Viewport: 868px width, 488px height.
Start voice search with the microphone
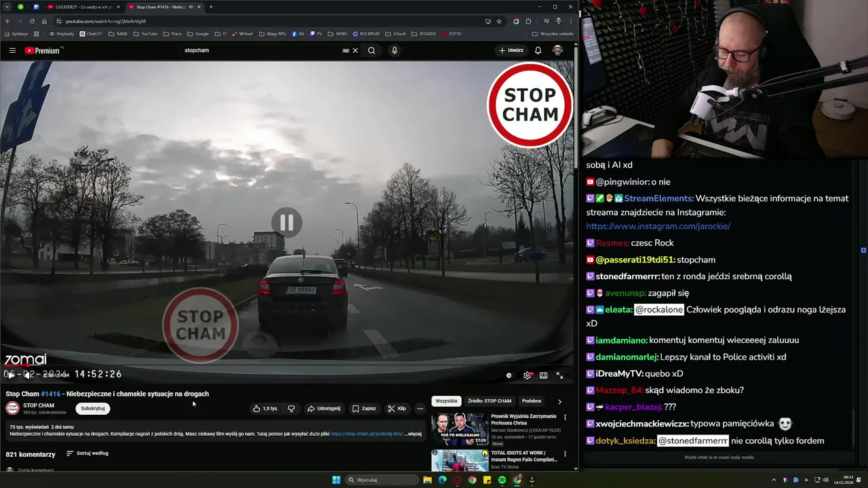click(394, 50)
